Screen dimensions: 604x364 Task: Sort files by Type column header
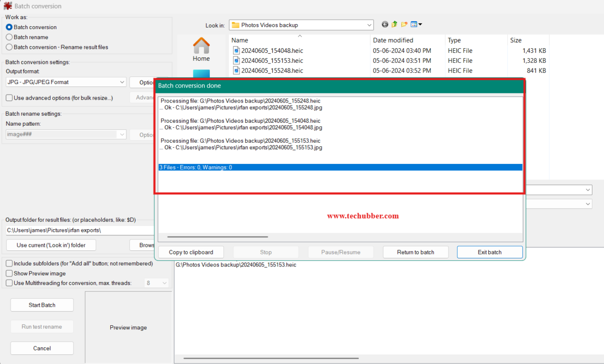[x=477, y=40]
